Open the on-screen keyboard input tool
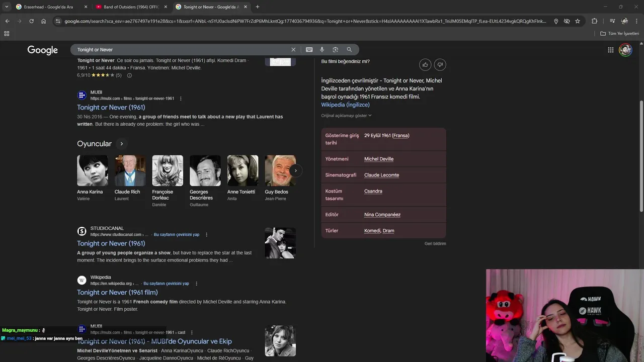The width and height of the screenshot is (644, 362). click(309, 50)
